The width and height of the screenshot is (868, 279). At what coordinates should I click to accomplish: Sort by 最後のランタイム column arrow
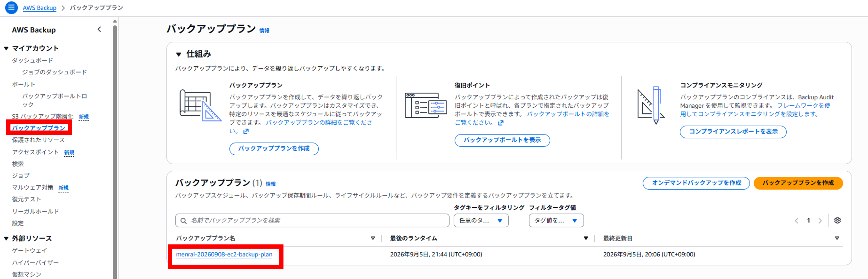[586, 238]
